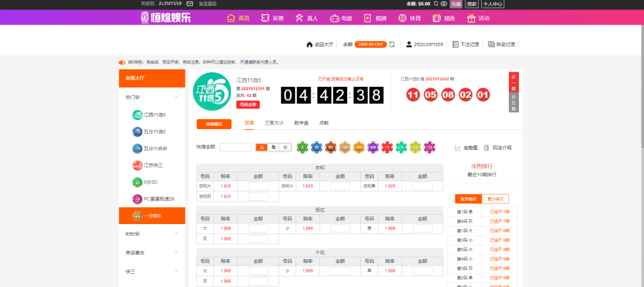This screenshot has height=287, width=644.
Task: Open the 彩票 lottery ticket icon
Action: tap(265, 18)
